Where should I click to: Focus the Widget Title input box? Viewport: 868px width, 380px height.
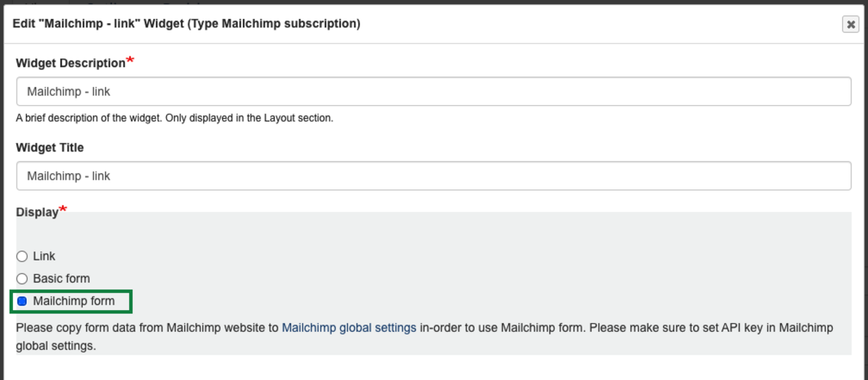click(433, 176)
